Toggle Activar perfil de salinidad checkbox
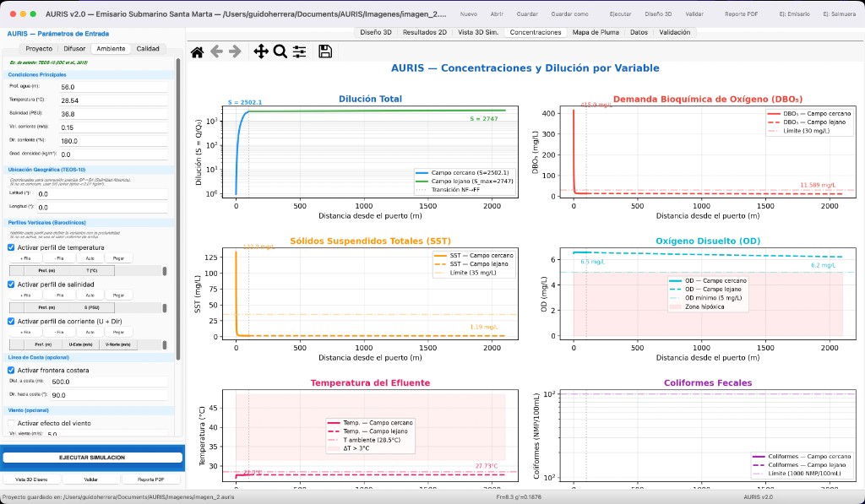This screenshot has width=865, height=504. [11, 285]
